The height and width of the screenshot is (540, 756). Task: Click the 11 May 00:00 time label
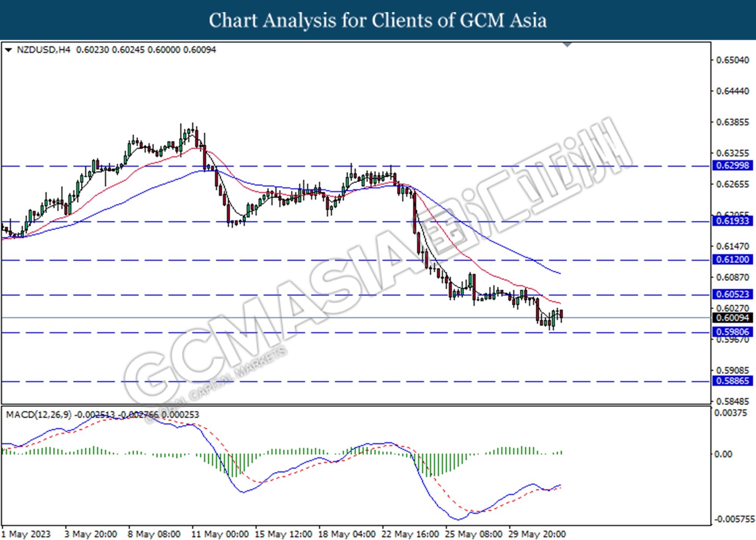tap(220, 534)
